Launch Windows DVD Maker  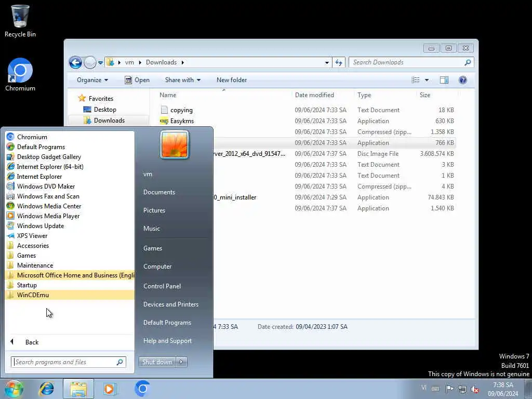(x=70, y=187)
